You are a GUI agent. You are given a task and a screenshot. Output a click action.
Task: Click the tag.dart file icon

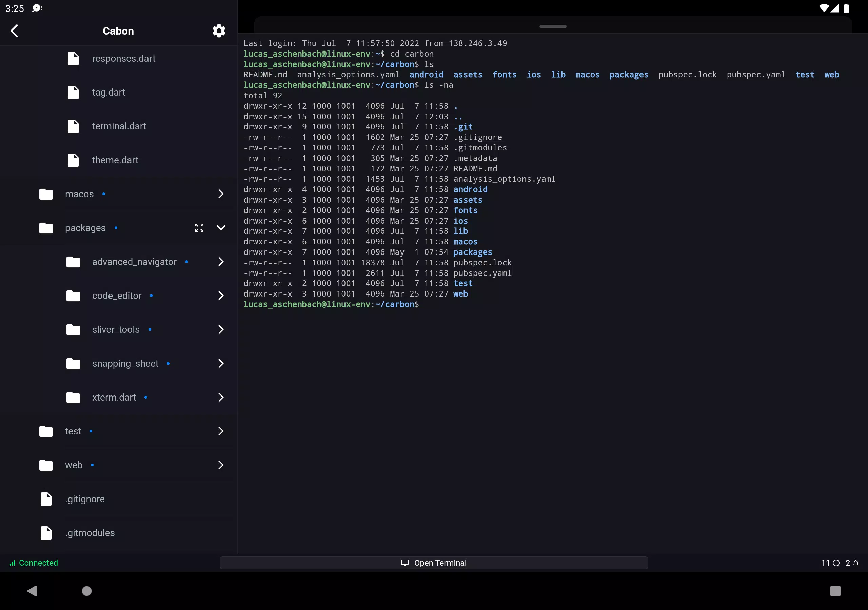point(73,92)
